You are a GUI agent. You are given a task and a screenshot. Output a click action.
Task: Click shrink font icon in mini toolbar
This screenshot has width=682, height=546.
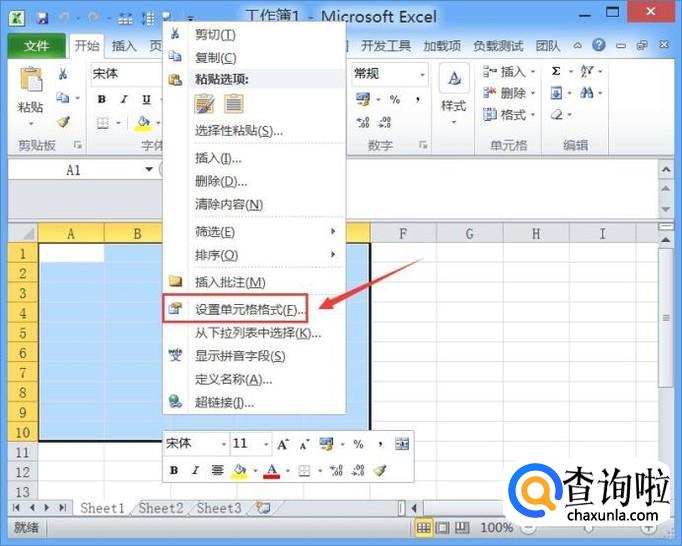click(x=304, y=444)
